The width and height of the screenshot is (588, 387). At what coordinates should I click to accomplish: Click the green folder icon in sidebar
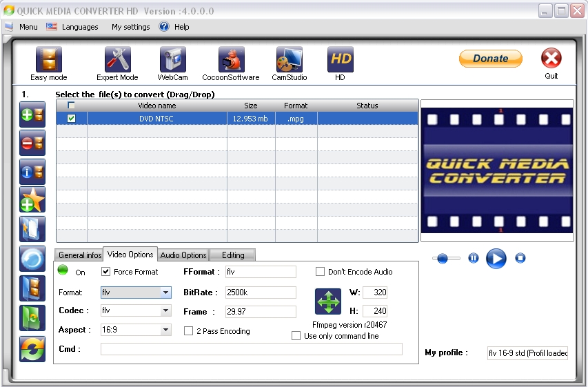click(32, 318)
